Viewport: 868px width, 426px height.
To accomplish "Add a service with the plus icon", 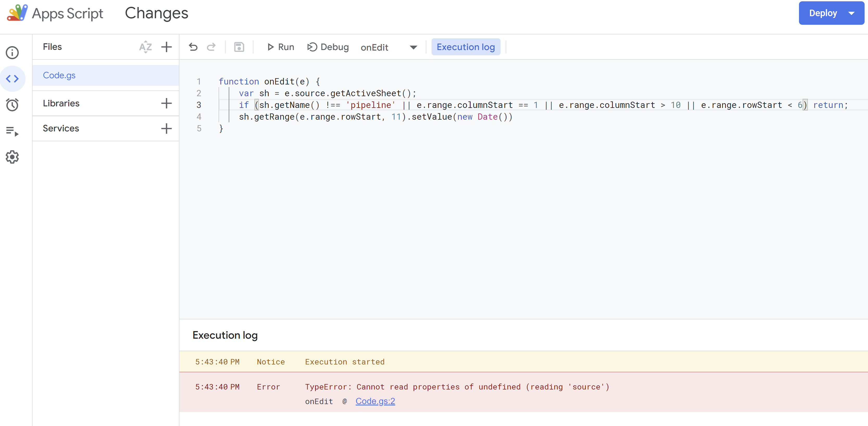I will tap(166, 129).
